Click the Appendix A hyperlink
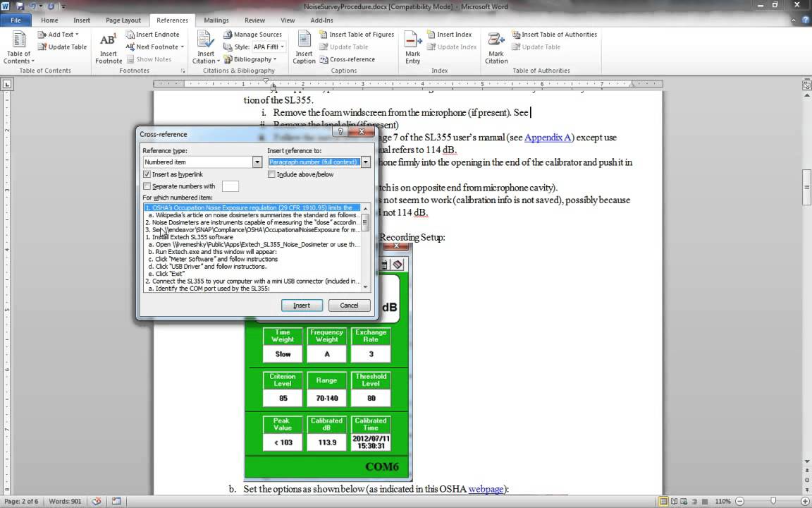This screenshot has height=508, width=812. coord(548,138)
